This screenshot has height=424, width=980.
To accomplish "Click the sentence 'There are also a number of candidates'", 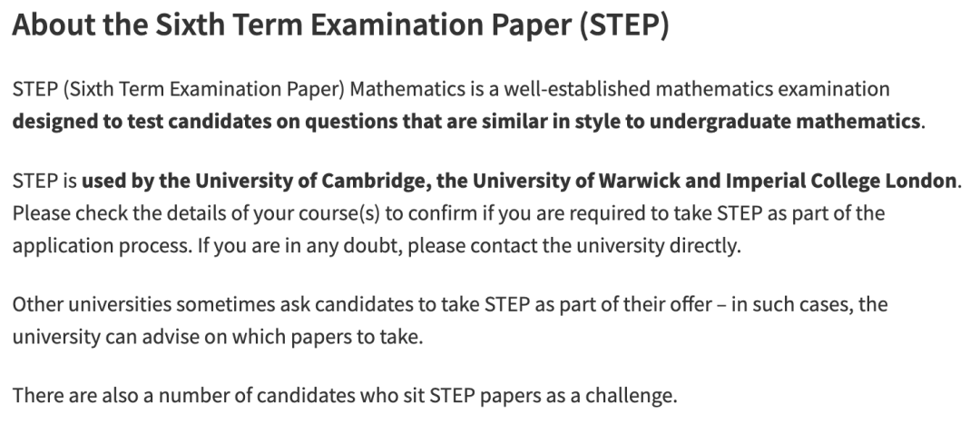I will [x=345, y=396].
